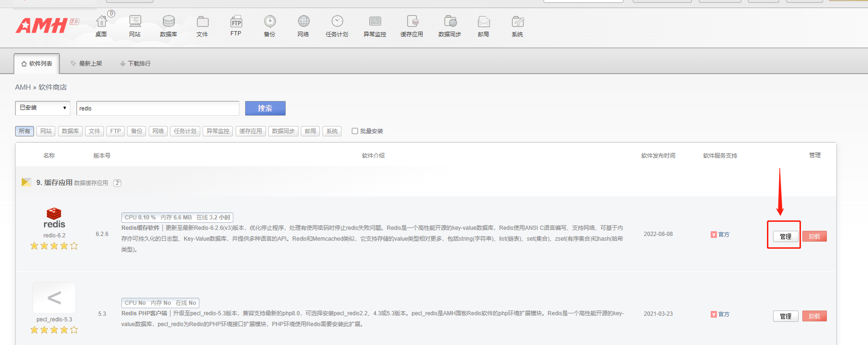Screen dimensions: 868x345
Task: Open the 文件 file manager icon
Action: (x=203, y=22)
